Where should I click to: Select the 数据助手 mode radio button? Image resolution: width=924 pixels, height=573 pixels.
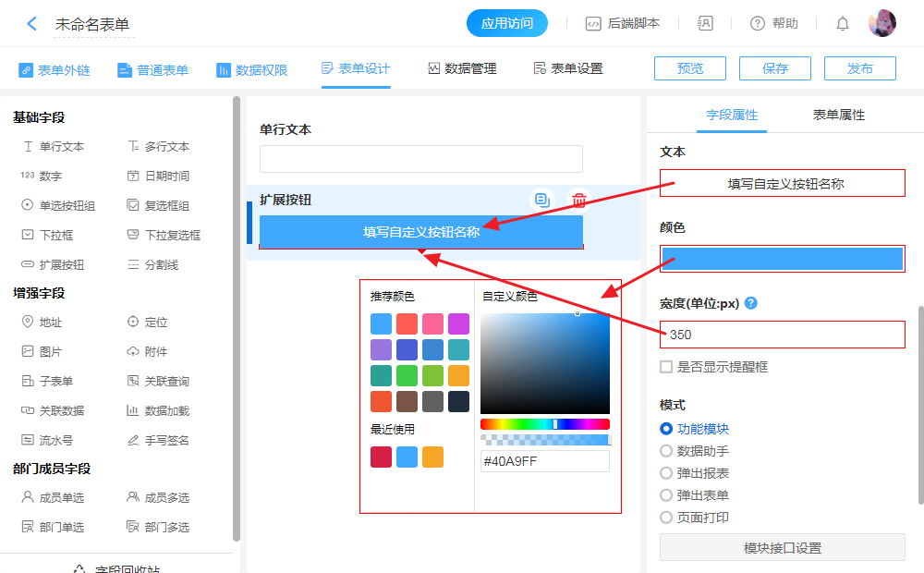point(666,451)
